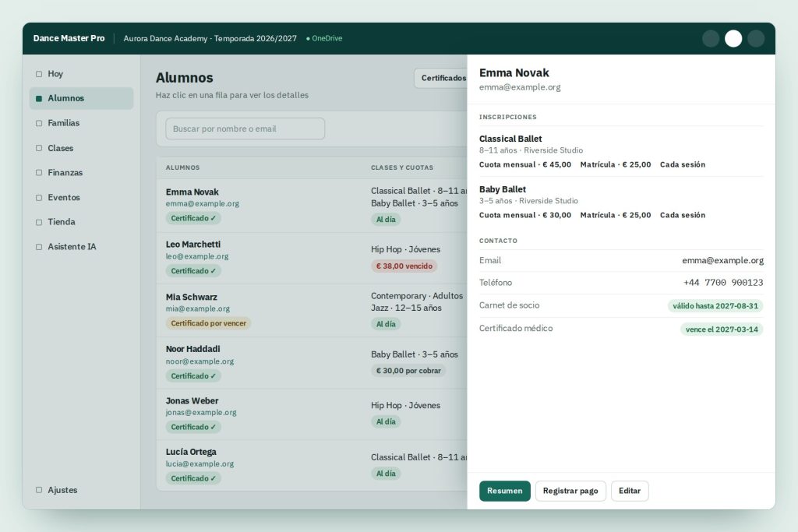Click the ALUMNOS column header
Viewport: 798px width, 532px height.
(x=182, y=167)
